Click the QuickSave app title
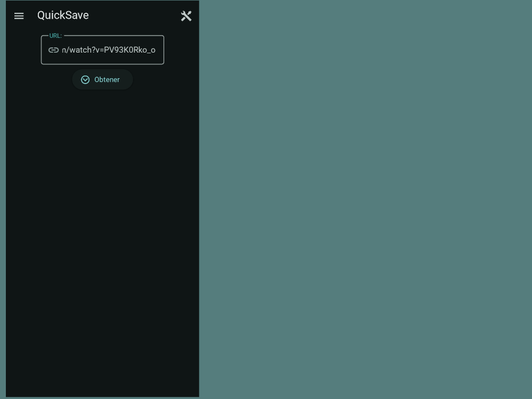This screenshot has width=532, height=399. (x=63, y=15)
